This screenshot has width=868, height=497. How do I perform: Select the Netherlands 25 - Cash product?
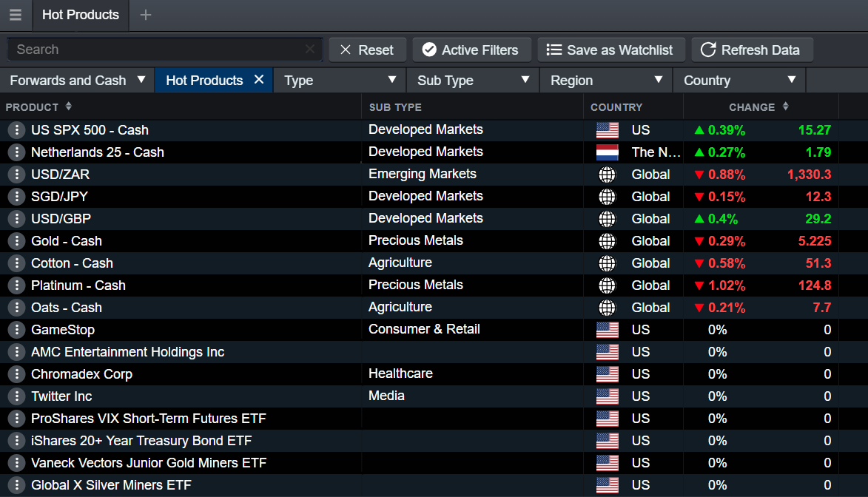pyautogui.click(x=98, y=152)
